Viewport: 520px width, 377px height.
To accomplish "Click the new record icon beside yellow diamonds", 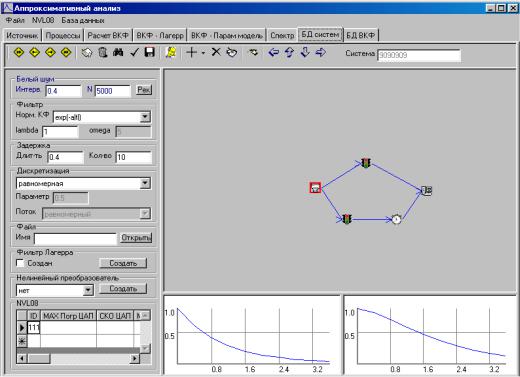I will coord(87,52).
